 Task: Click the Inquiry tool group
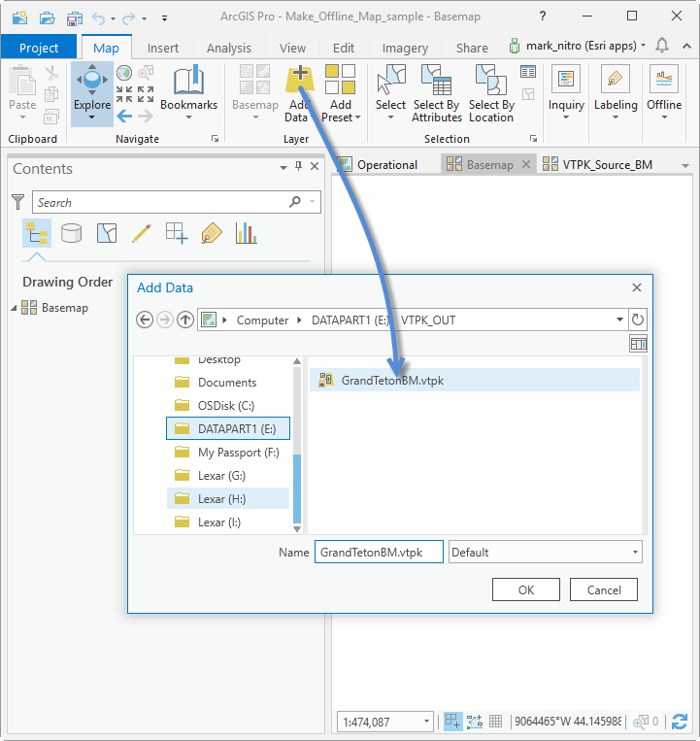566,93
